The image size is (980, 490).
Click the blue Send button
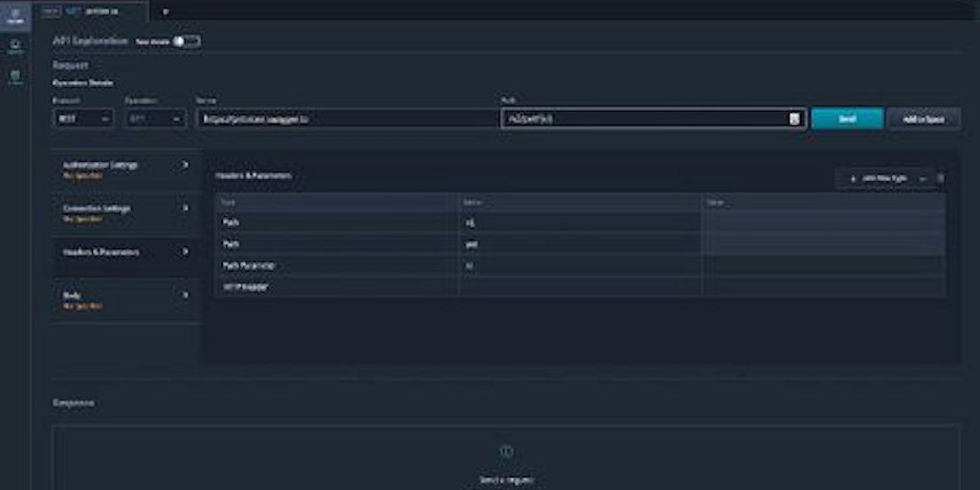847,119
